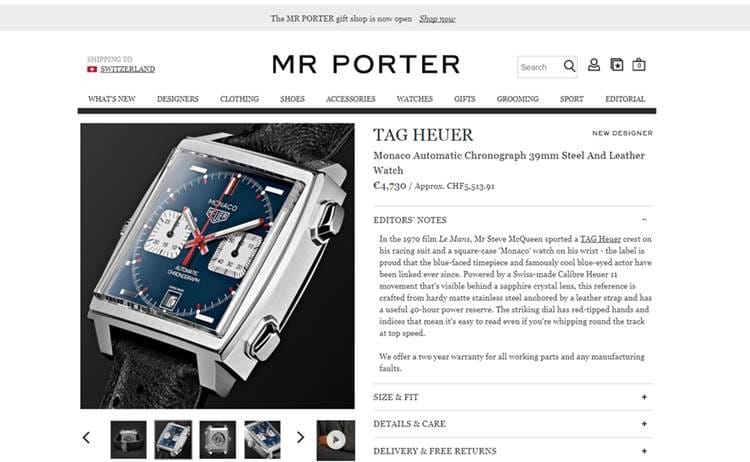Change shipping country Switzerland link
This screenshot has width=750, height=462.
point(128,69)
